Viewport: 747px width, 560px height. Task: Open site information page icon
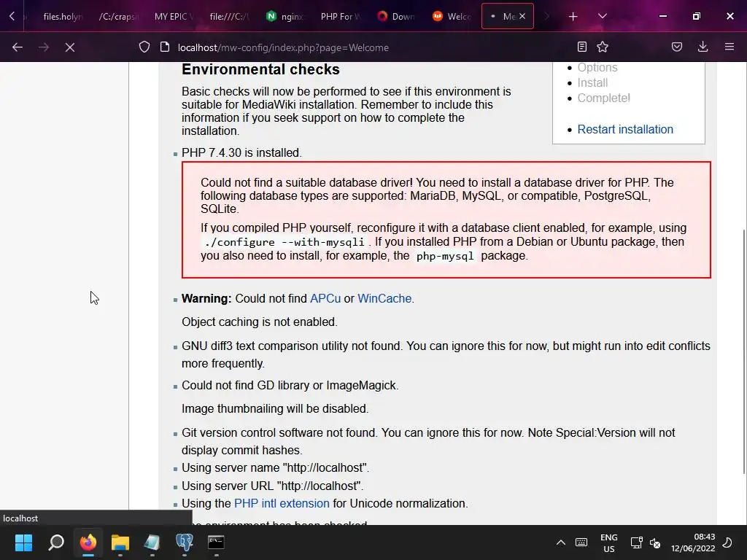165,47
